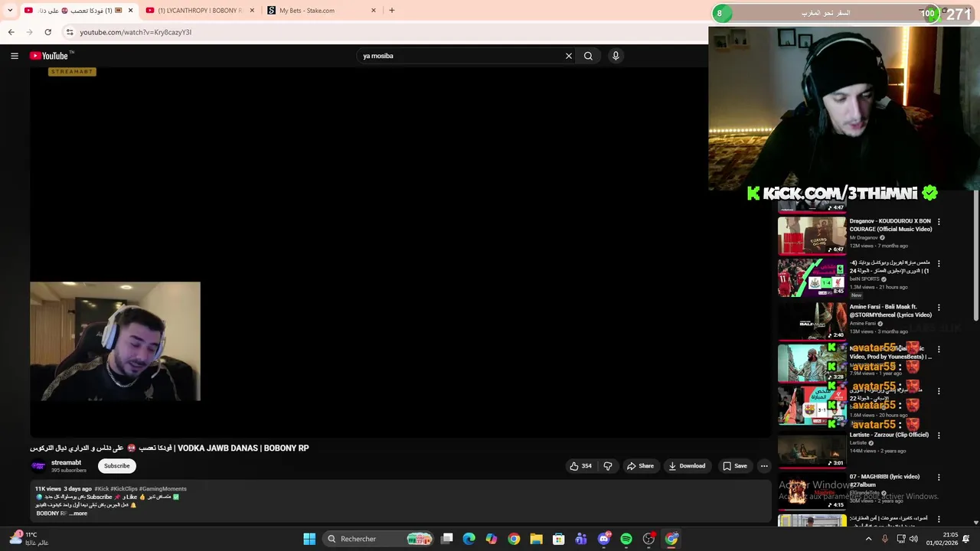Start voice search with the microphone icon

click(616, 56)
